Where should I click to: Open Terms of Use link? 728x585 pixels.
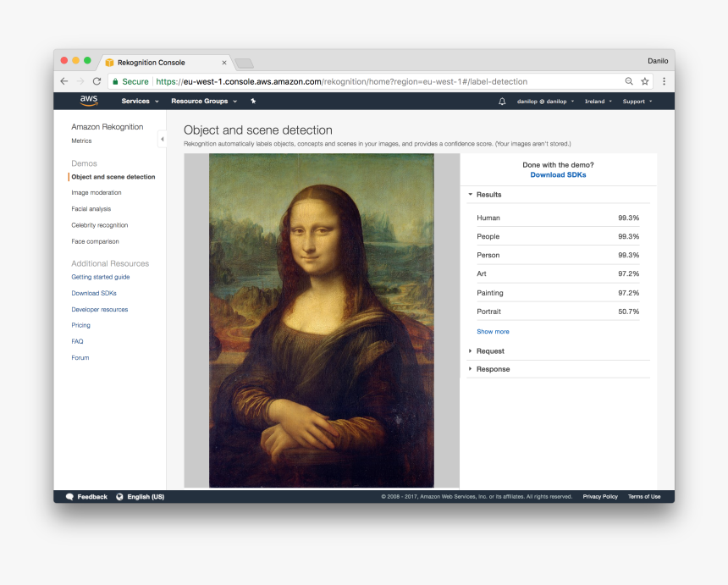(644, 497)
